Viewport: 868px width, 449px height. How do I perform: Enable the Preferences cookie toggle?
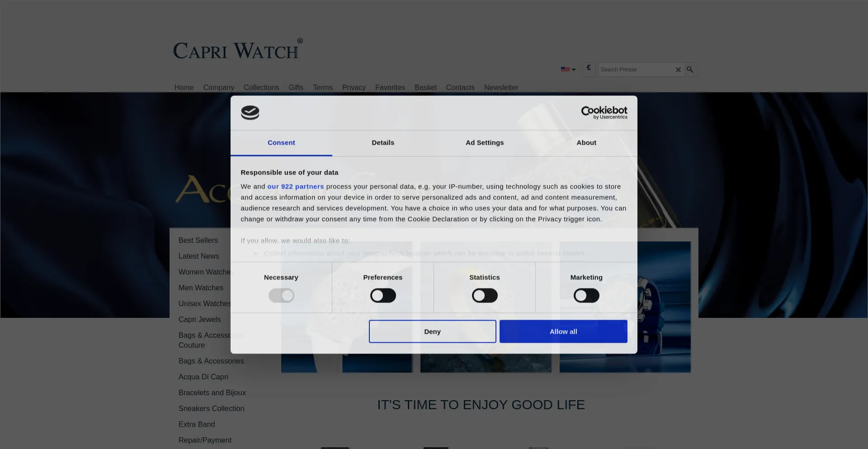pos(383,296)
